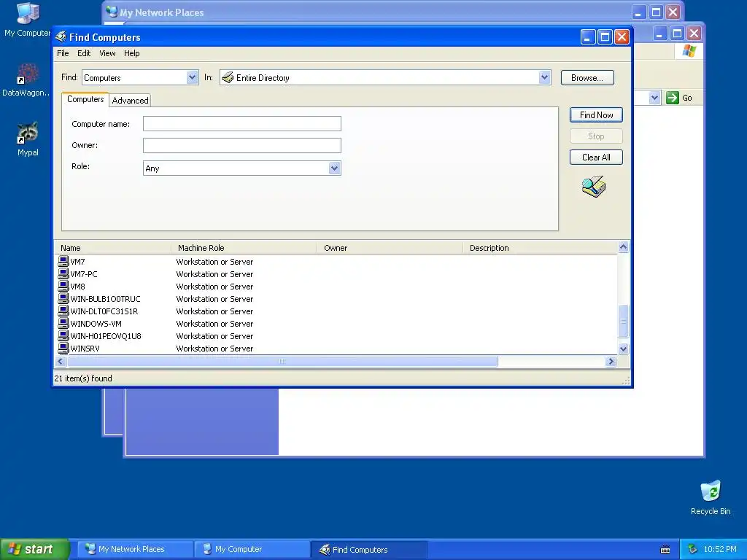Click the Owner column header
This screenshot has width=747, height=560.
tap(390, 248)
